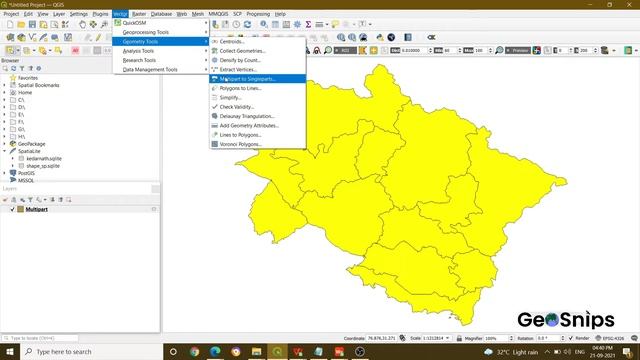Toggle visibility checkbox of Multipart layer
Viewport: 640px width, 360px height.
[12, 209]
